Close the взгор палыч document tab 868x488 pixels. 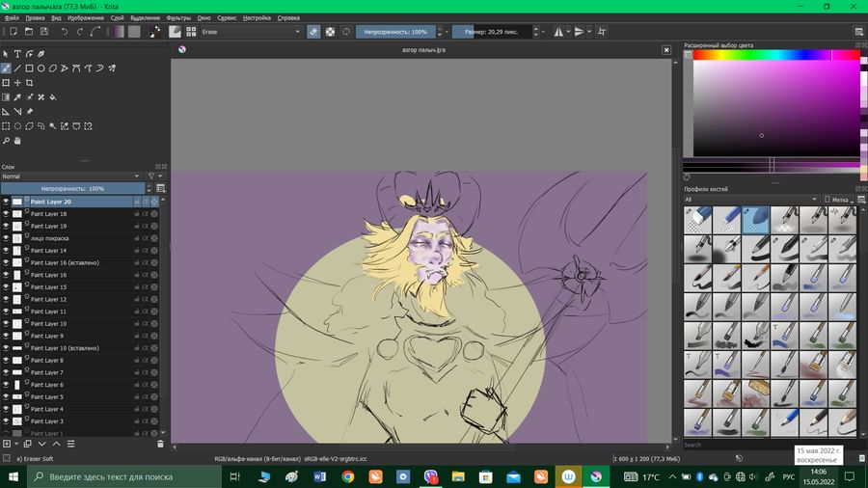tap(666, 50)
